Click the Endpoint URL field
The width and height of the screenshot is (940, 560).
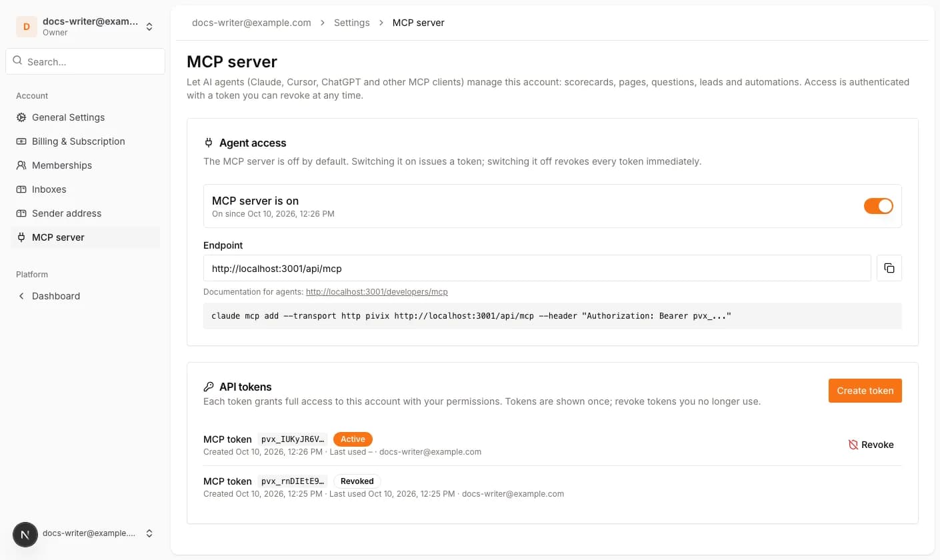click(537, 268)
